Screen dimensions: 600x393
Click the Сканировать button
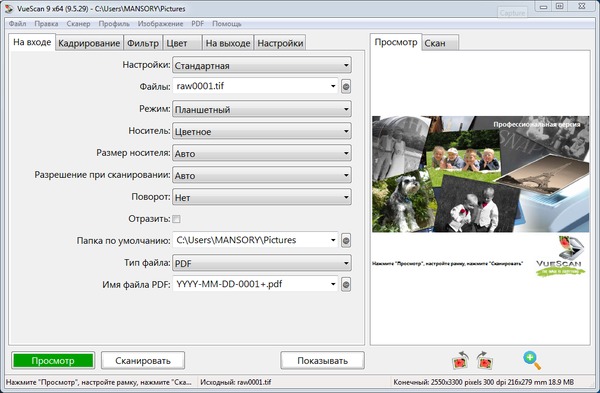click(143, 360)
